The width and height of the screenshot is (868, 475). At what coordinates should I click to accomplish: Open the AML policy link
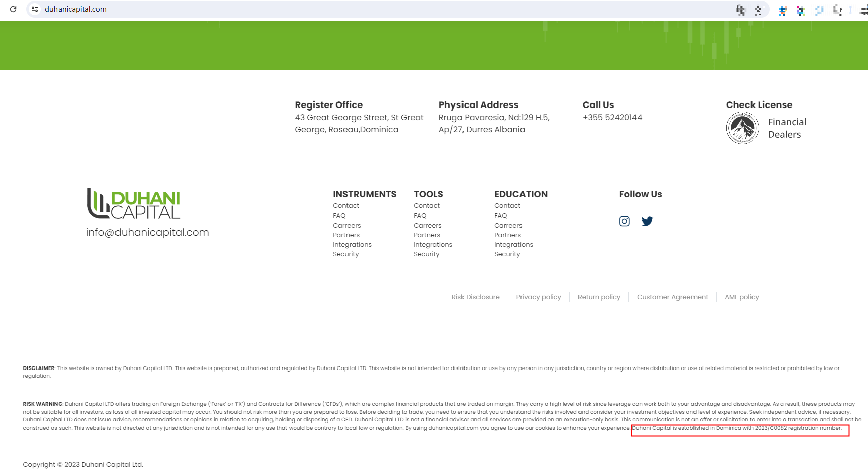[742, 297]
